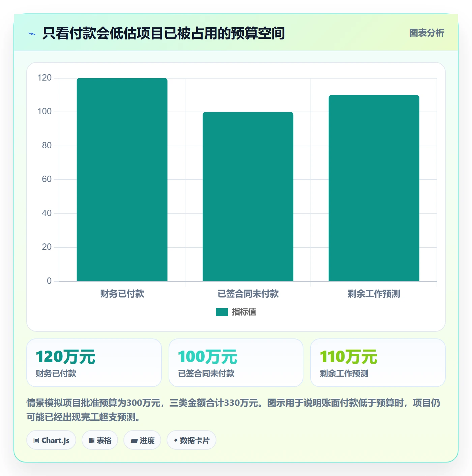Click the lightning bolt icon beside the title
This screenshot has width=472, height=476.
pos(32,34)
